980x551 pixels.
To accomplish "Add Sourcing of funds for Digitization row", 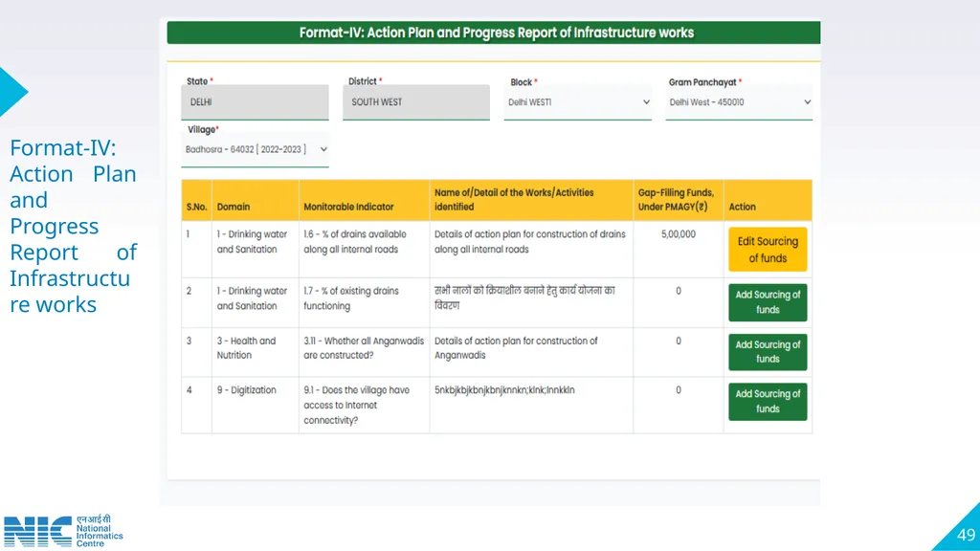I will pos(768,401).
